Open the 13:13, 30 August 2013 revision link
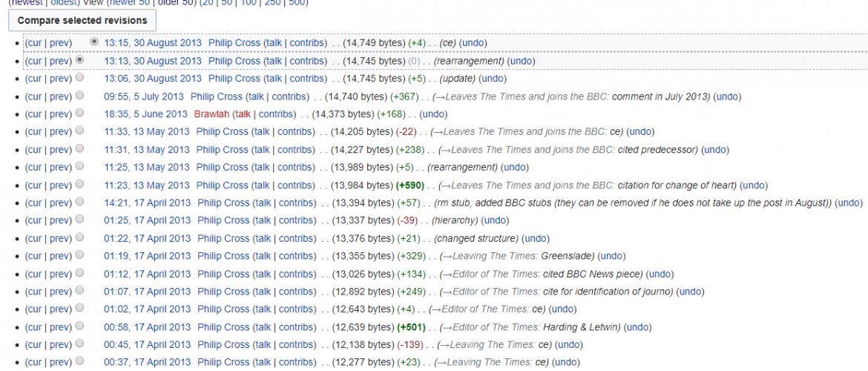 click(152, 61)
